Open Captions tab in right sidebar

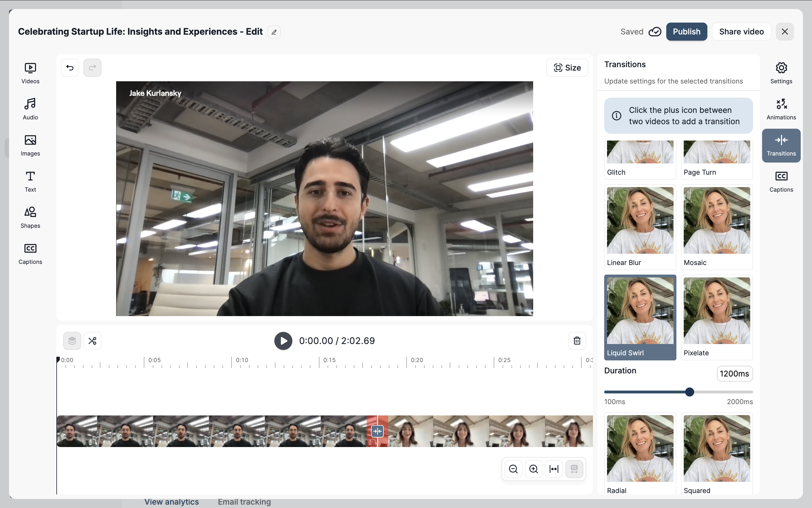(x=781, y=181)
